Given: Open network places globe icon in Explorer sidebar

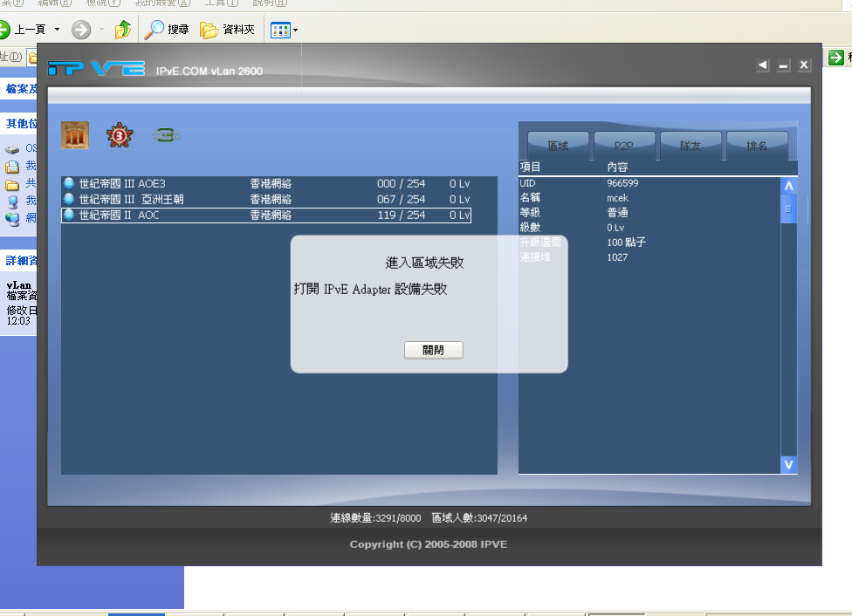Looking at the screenshot, I should point(12,219).
